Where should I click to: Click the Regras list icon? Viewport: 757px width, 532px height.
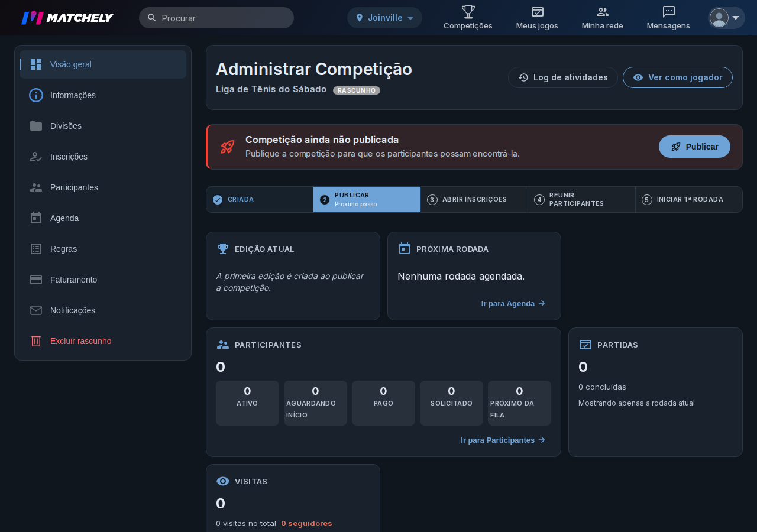tap(36, 249)
